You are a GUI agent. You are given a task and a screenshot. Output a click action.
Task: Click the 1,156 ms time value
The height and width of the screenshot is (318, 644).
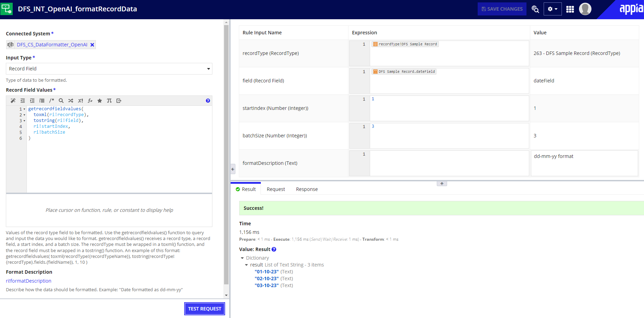pyautogui.click(x=249, y=232)
